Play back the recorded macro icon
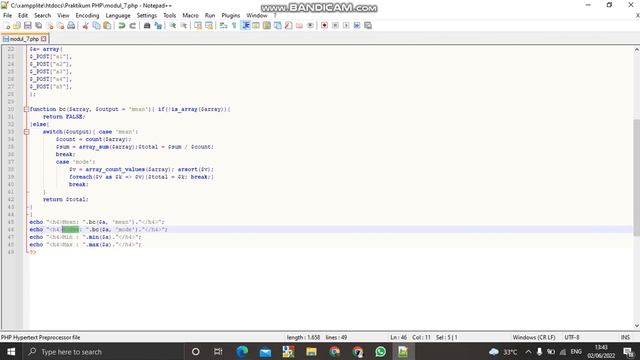The width and height of the screenshot is (640, 360). [x=346, y=26]
